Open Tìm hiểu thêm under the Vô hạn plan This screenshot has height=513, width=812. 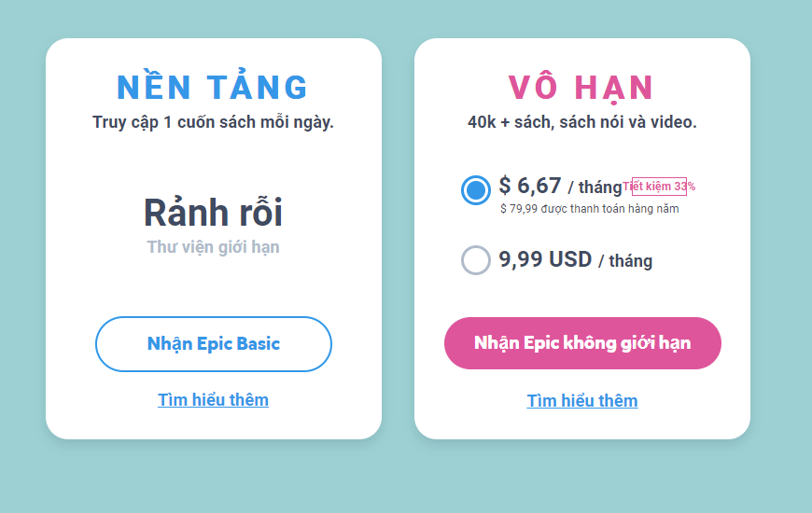click(582, 401)
